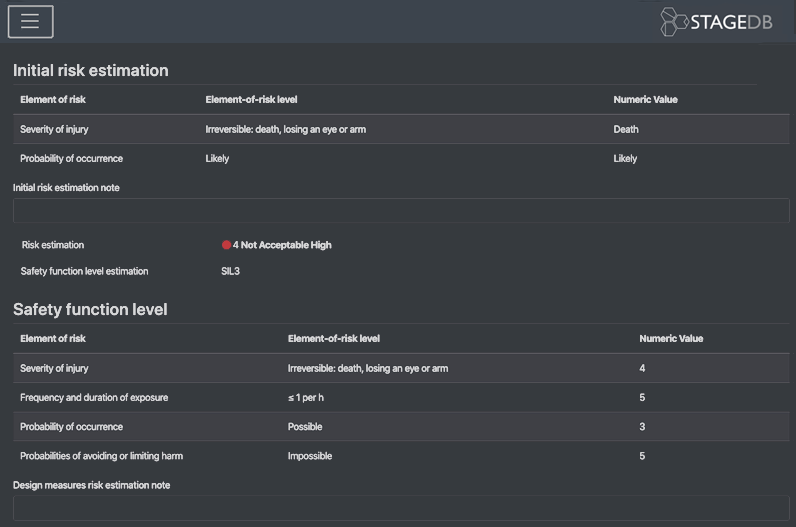The width and height of the screenshot is (796, 527).
Task: Select the "Safety function level" section heading
Action: pos(90,310)
